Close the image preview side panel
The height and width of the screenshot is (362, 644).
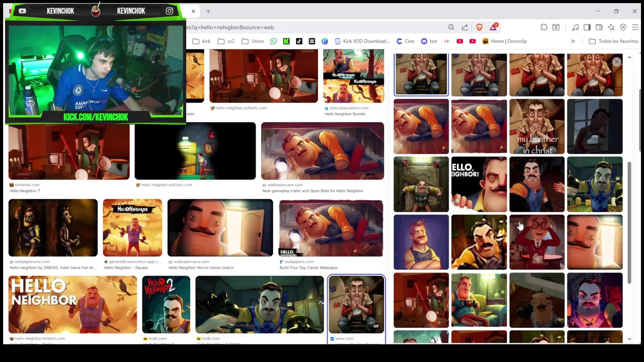617,62
